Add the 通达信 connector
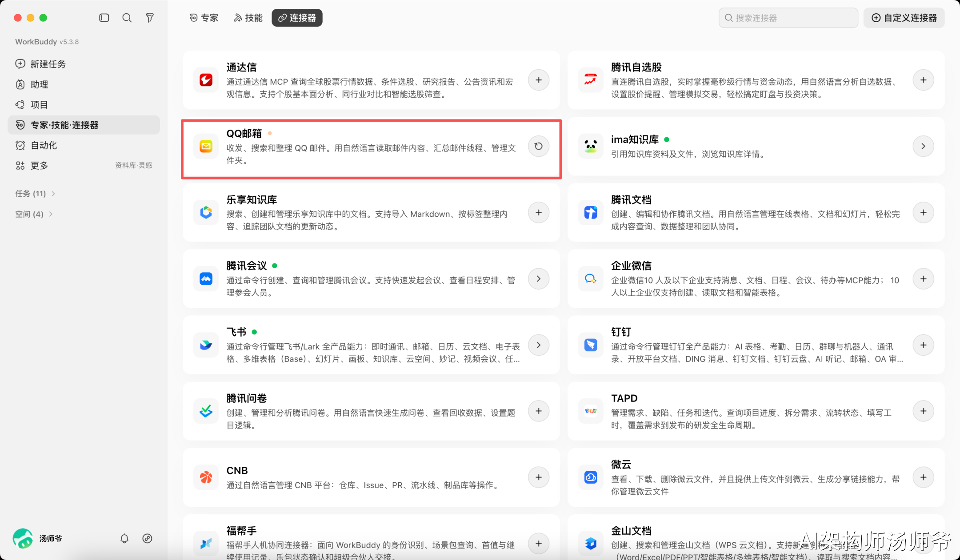The height and width of the screenshot is (560, 960). (539, 80)
